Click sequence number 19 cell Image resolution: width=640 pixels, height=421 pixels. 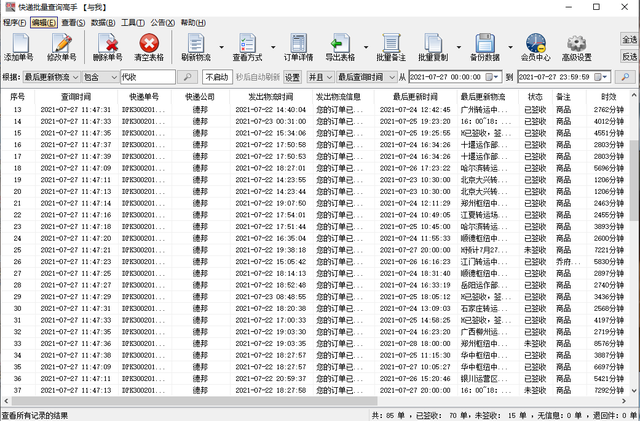click(18, 180)
